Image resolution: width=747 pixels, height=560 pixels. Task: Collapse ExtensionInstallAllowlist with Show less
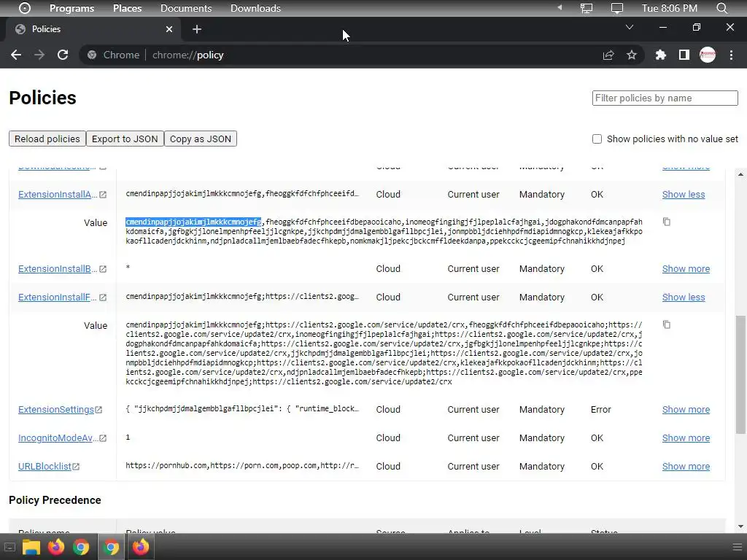click(683, 194)
